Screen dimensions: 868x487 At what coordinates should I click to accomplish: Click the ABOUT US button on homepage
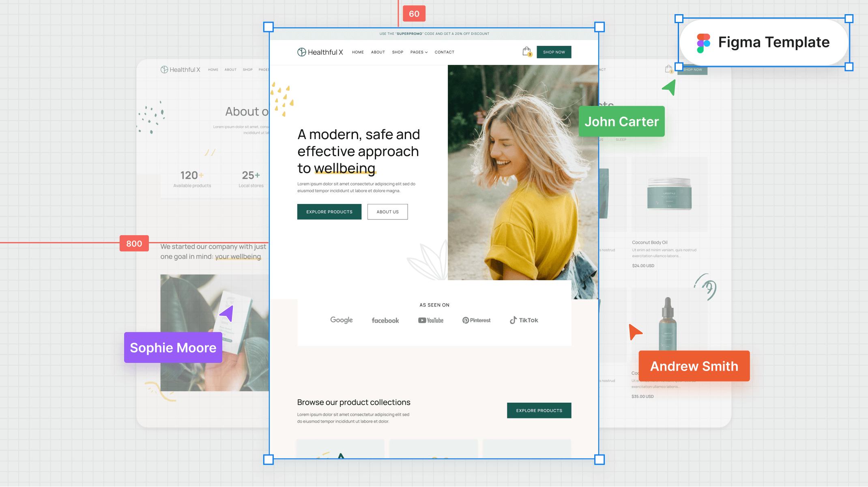[387, 212]
